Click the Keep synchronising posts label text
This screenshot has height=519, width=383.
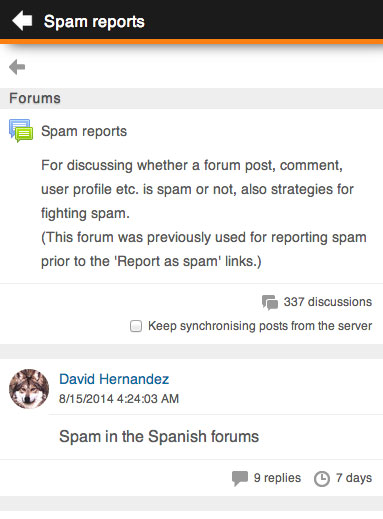pyautogui.click(x=260, y=326)
